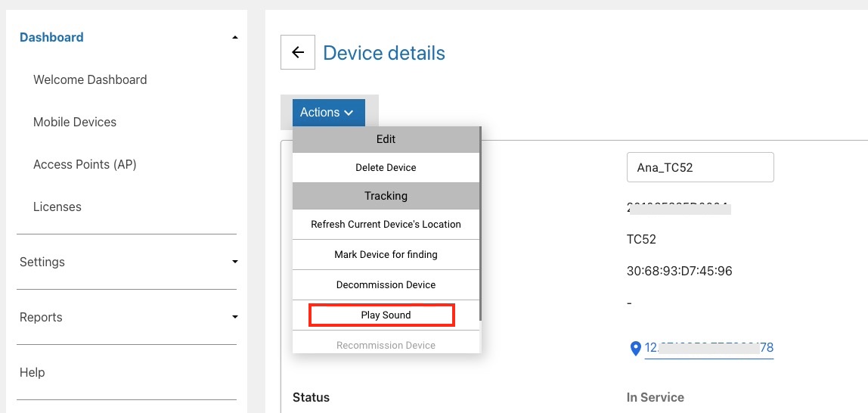Select Mark Device for finding
This screenshot has width=868, height=413.
[x=386, y=254]
